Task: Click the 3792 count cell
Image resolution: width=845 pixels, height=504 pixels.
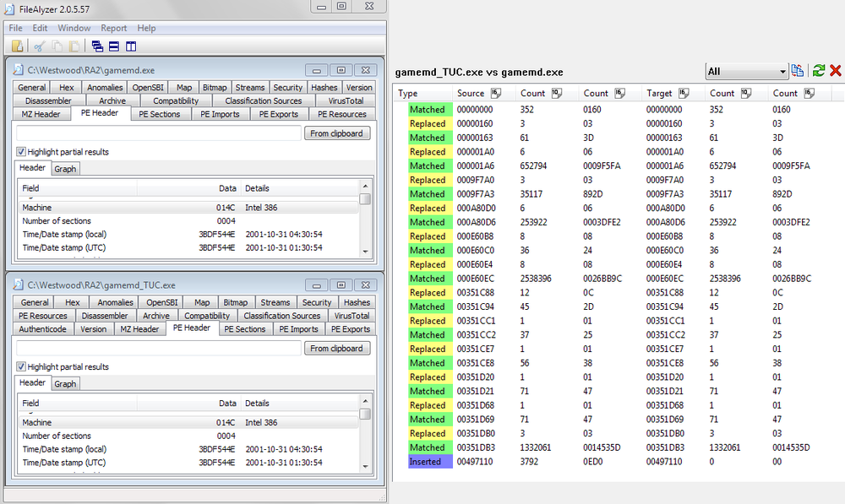Action: [x=529, y=462]
